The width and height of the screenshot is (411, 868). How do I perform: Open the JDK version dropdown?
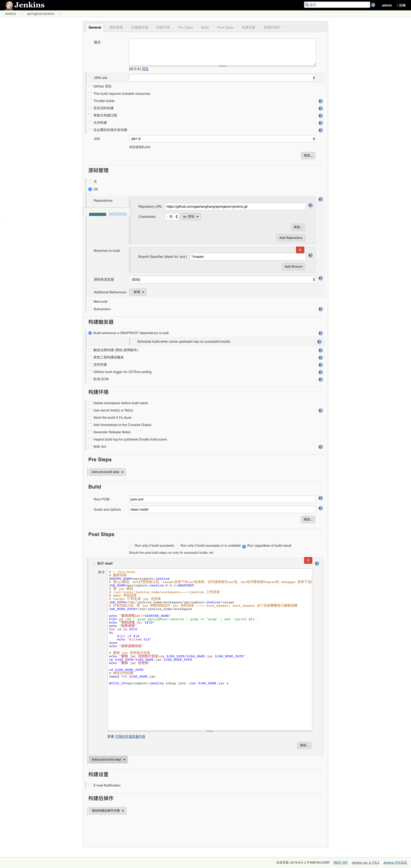click(x=222, y=139)
